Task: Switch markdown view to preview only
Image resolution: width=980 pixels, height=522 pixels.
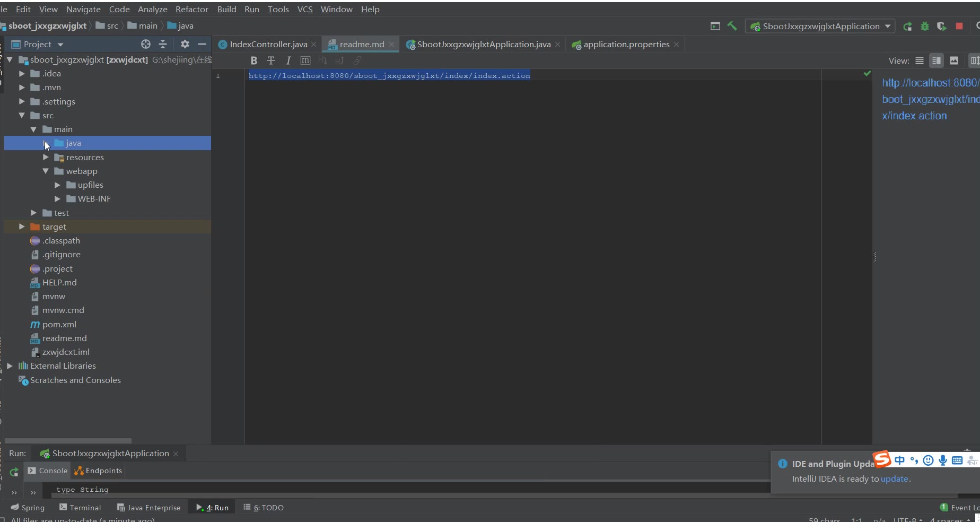Action: (x=954, y=60)
